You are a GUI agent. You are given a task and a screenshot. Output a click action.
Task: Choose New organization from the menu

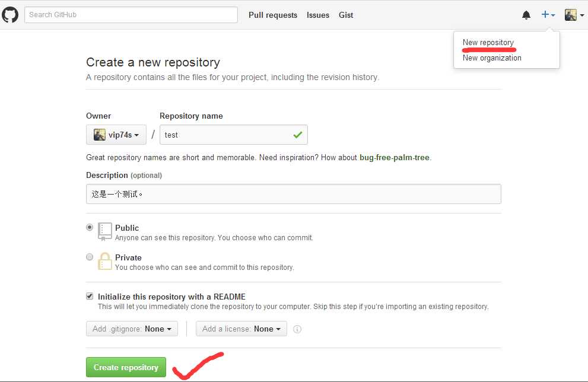(x=492, y=58)
